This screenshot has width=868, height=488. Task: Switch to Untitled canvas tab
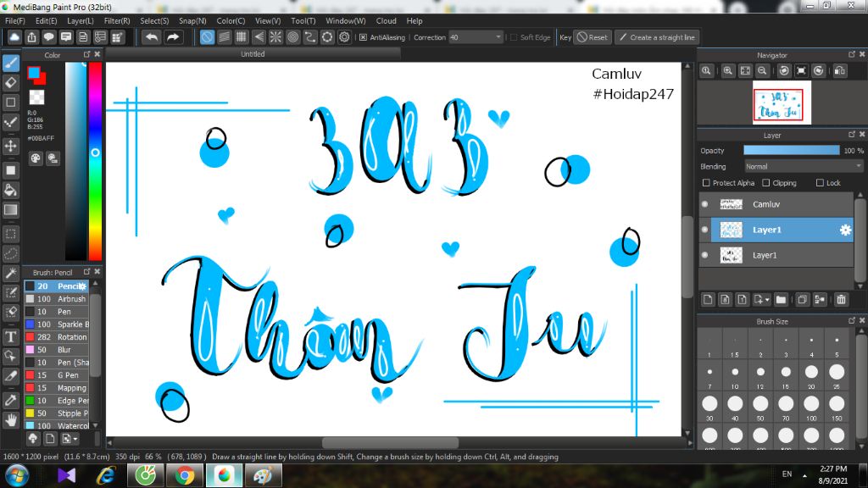click(253, 53)
